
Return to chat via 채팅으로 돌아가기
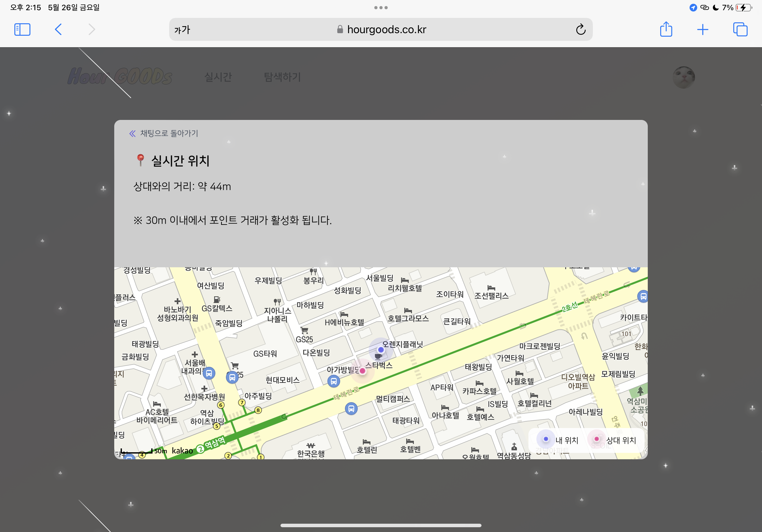(164, 133)
